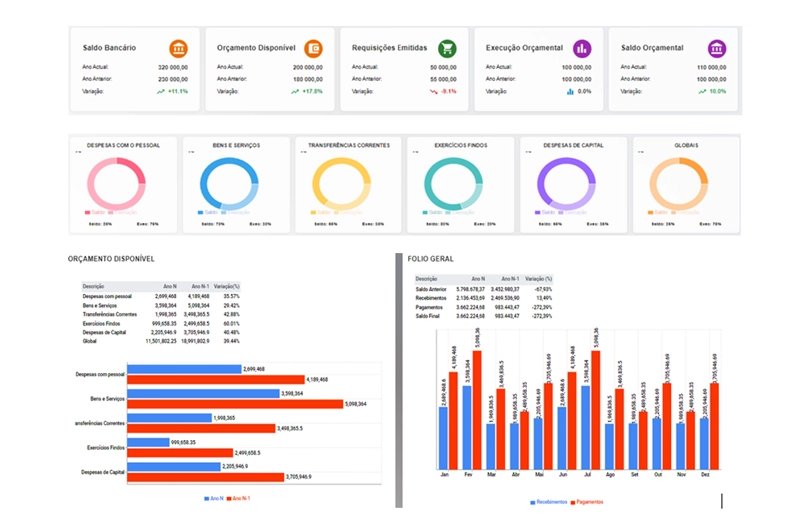Image resolution: width=799 pixels, height=532 pixels.
Task: Select the Recebimentos row label in Folio Geral table
Action: (x=431, y=298)
